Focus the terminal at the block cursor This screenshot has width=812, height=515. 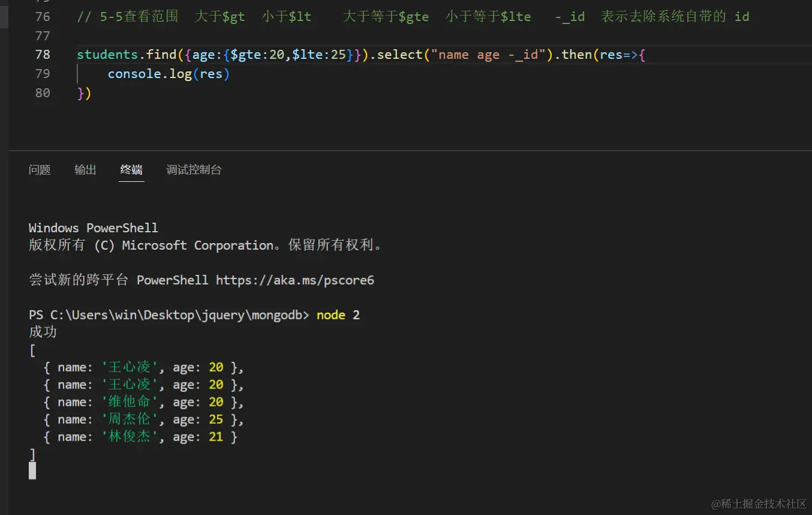(32, 471)
